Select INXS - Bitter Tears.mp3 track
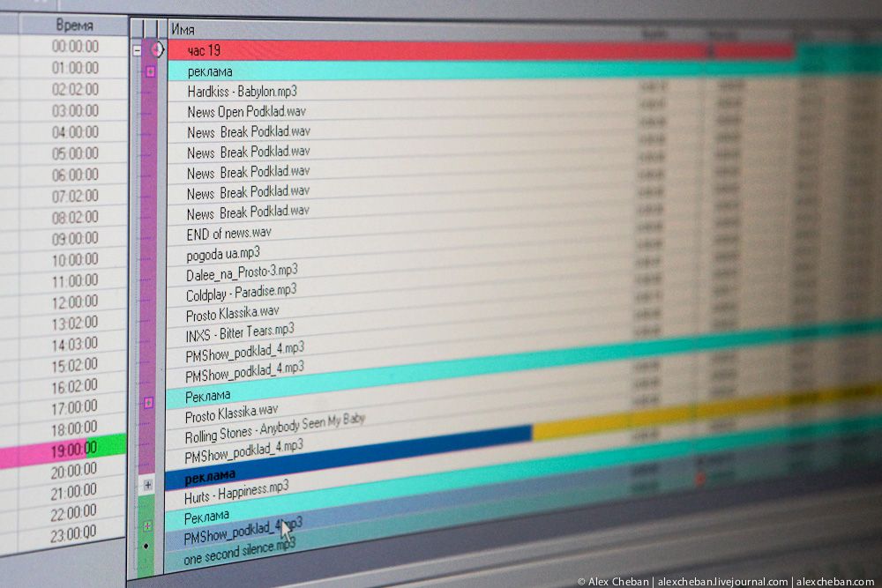 (x=240, y=332)
